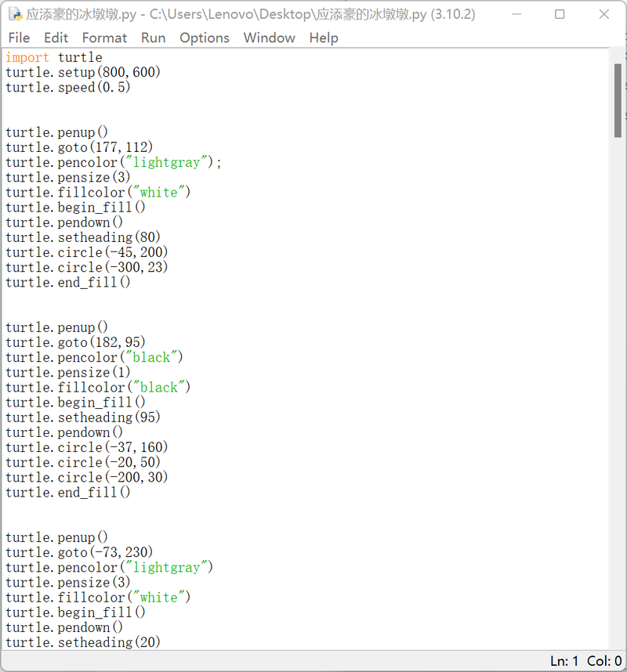The image size is (627, 672).
Task: Maximize the IDLE editor window
Action: tap(560, 14)
